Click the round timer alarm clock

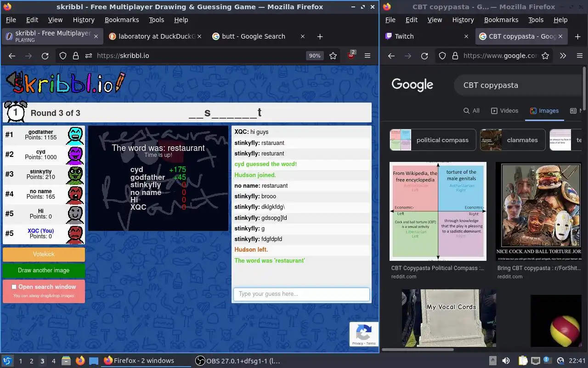15,112
